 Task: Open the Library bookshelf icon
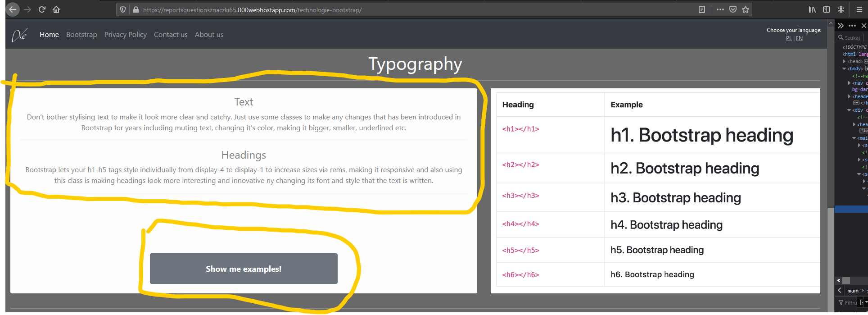coord(812,9)
